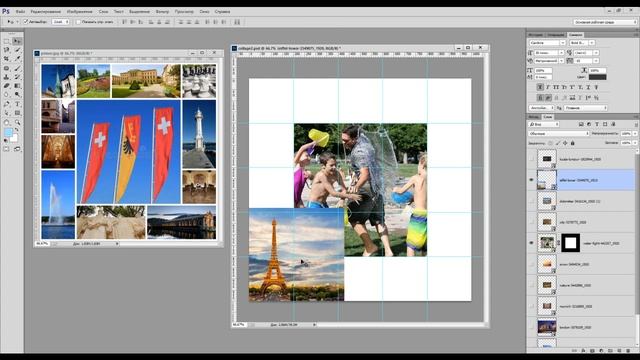Select the Hand tool
This screenshot has width=640, height=360.
point(7,122)
